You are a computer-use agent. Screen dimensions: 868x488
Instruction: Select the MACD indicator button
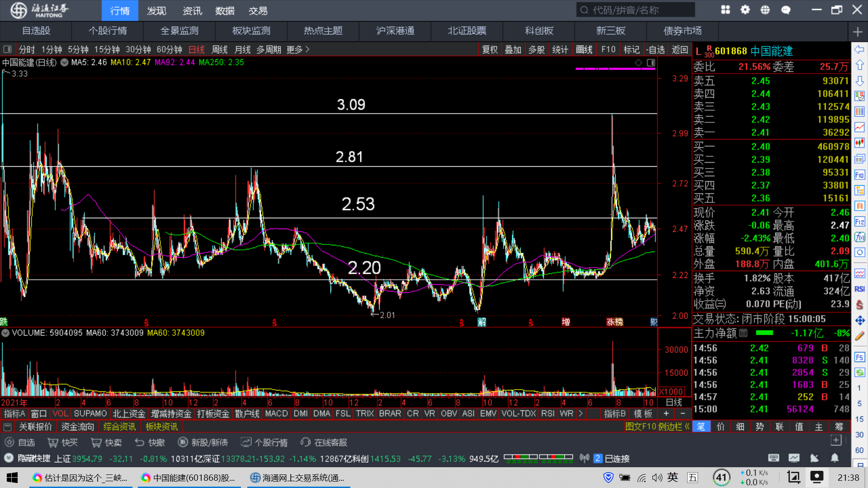pyautogui.click(x=276, y=413)
